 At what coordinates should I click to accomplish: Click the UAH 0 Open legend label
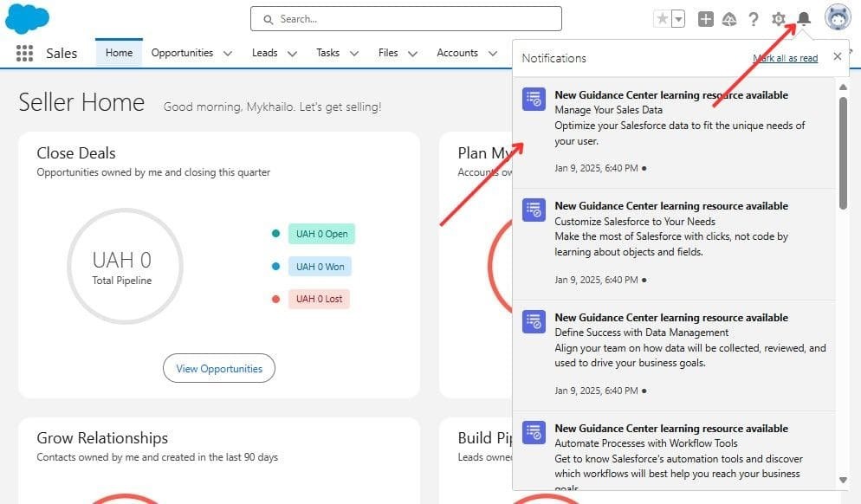pyautogui.click(x=321, y=234)
